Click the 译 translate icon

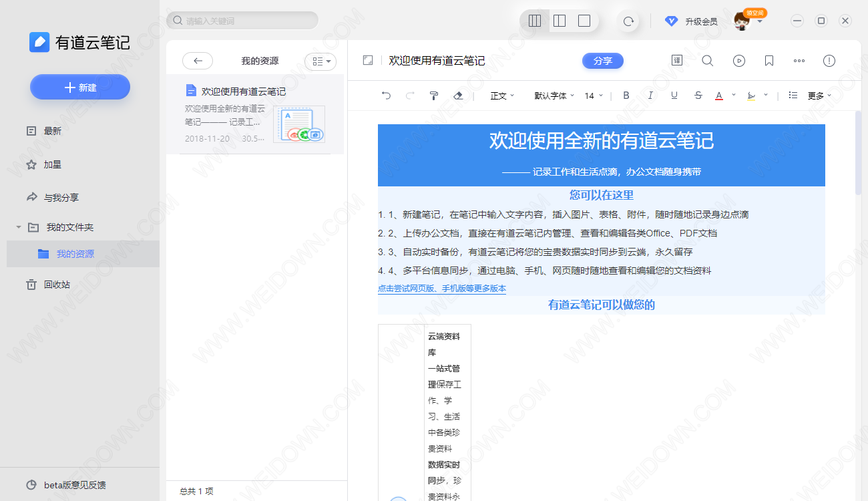(x=677, y=61)
